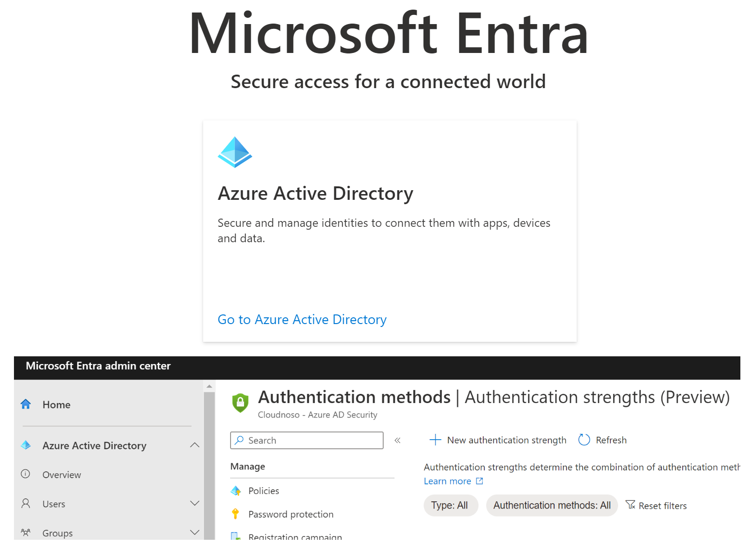Collapse the Manage menu with double-chevron
This screenshot has height=560, width=750.
(x=398, y=441)
